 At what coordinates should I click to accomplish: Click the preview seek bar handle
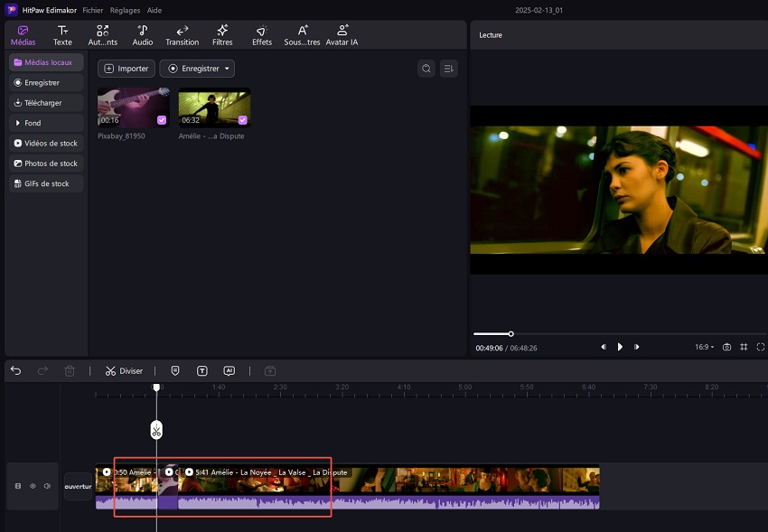510,334
